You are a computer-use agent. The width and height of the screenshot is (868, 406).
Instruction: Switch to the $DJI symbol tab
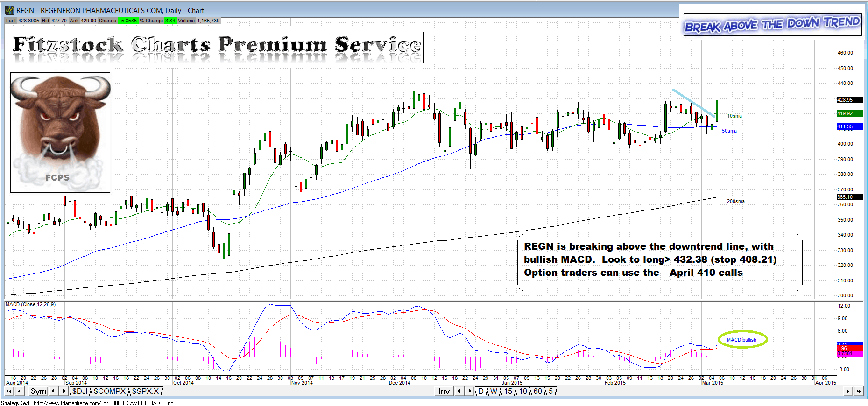click(80, 391)
